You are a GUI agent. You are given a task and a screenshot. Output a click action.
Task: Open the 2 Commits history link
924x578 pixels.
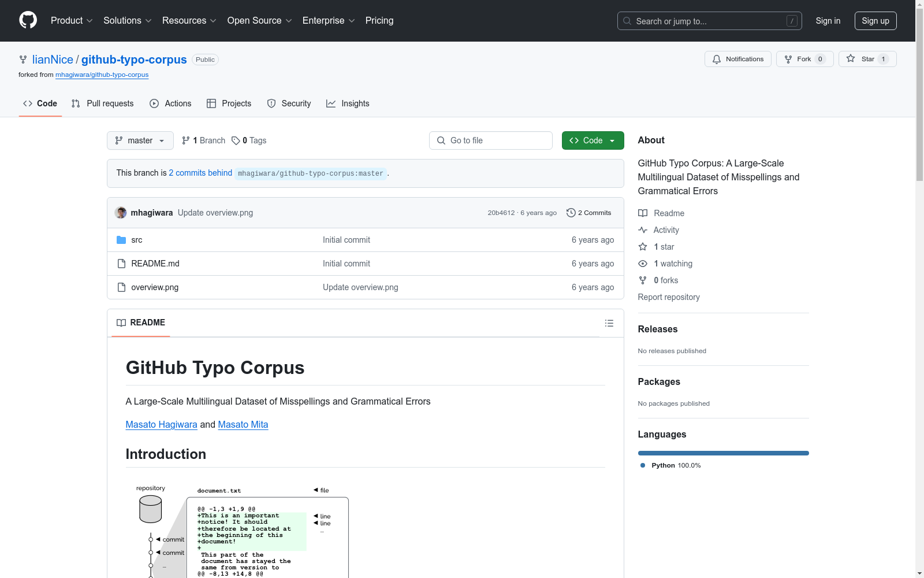click(x=589, y=213)
